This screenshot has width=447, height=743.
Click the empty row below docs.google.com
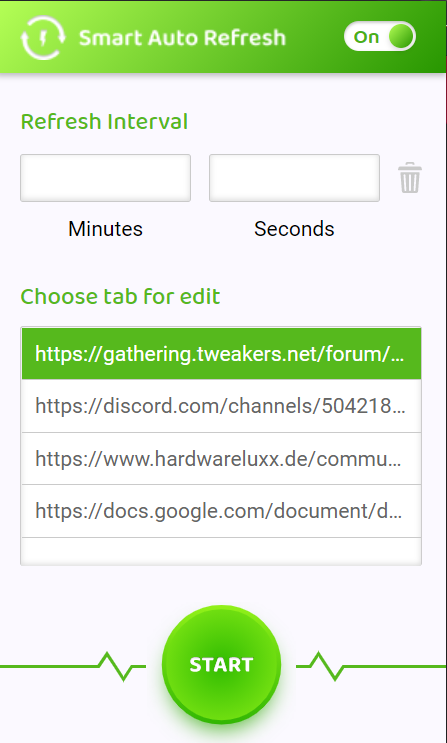point(221,551)
